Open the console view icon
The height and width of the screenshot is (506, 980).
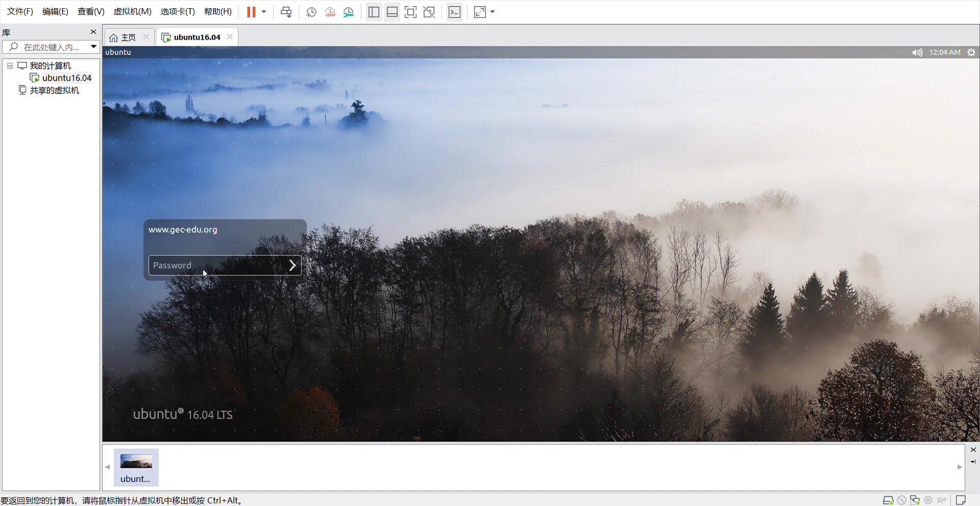tap(454, 12)
